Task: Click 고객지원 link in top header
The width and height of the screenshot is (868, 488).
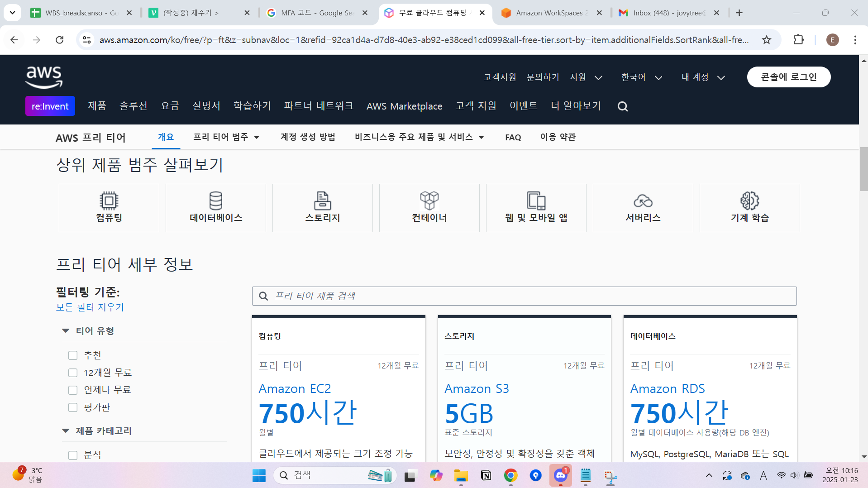Action: [x=500, y=77]
